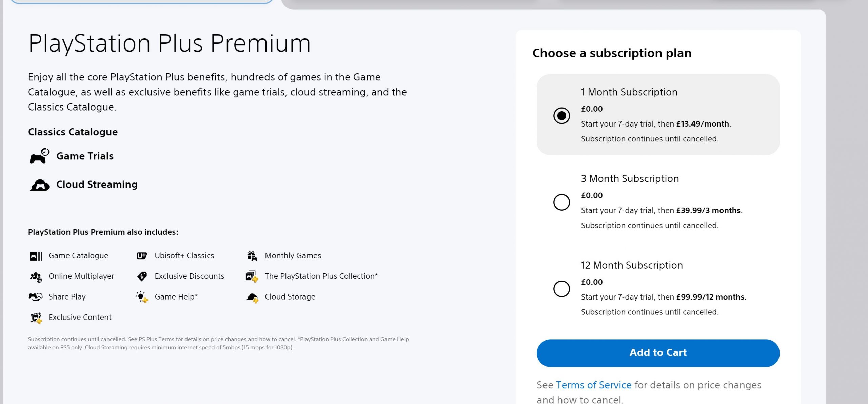Click the Add to Cart button
The image size is (868, 404).
(x=657, y=353)
